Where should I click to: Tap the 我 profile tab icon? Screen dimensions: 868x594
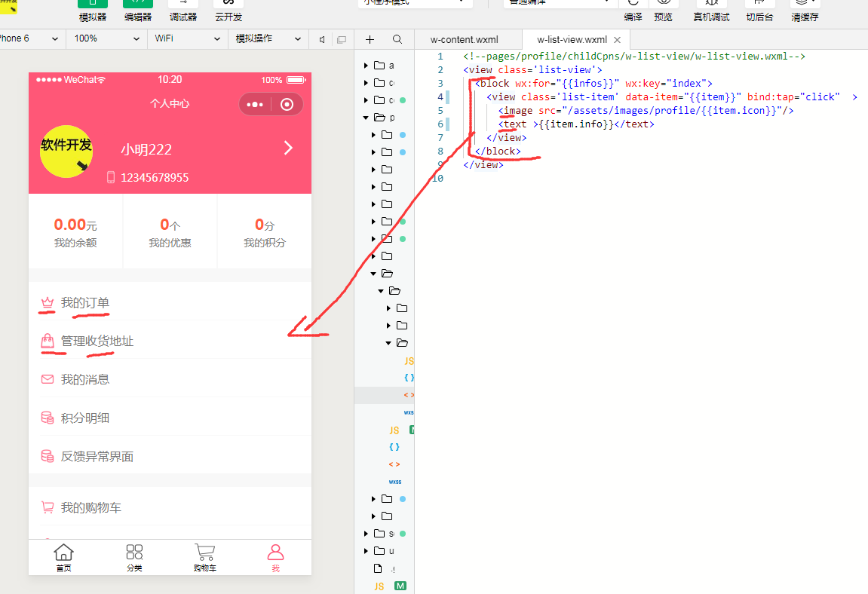(x=276, y=557)
